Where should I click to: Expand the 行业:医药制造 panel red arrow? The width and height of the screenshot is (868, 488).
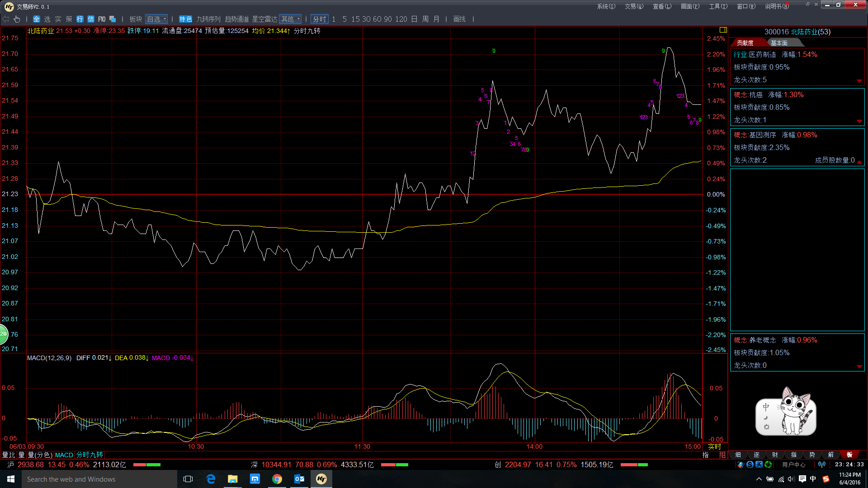click(859, 81)
